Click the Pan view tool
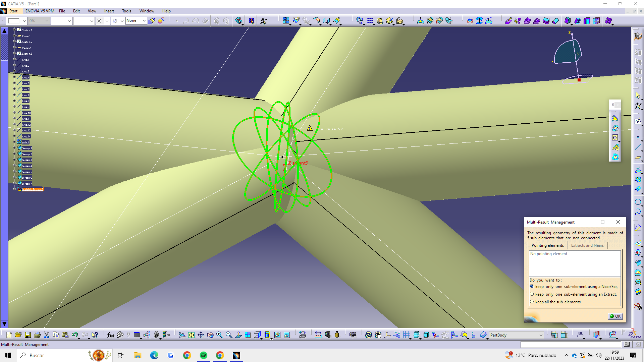Viewport: 644px width, 362px height. pos(201,335)
